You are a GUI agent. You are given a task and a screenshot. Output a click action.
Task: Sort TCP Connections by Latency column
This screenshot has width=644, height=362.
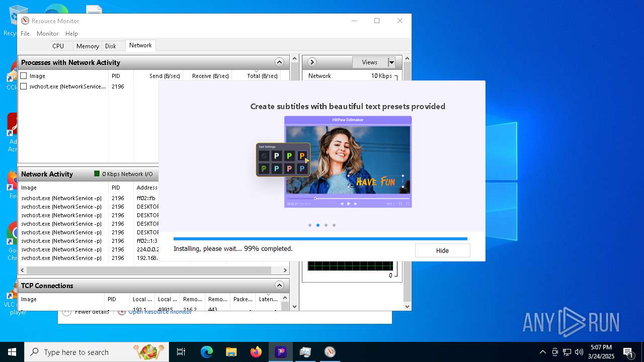coord(268,299)
